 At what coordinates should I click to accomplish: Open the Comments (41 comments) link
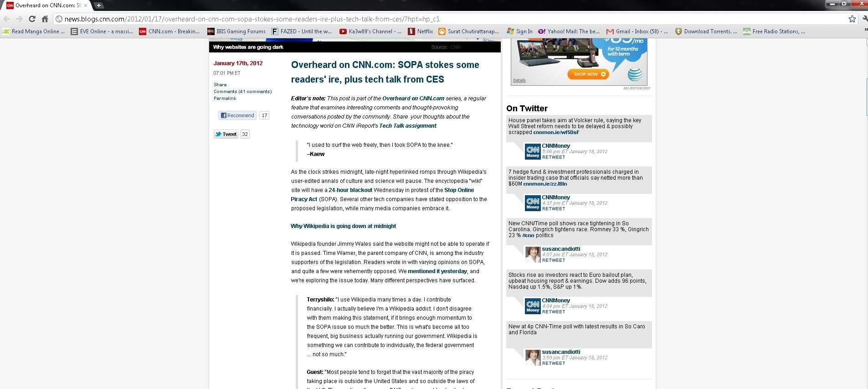coord(242,92)
